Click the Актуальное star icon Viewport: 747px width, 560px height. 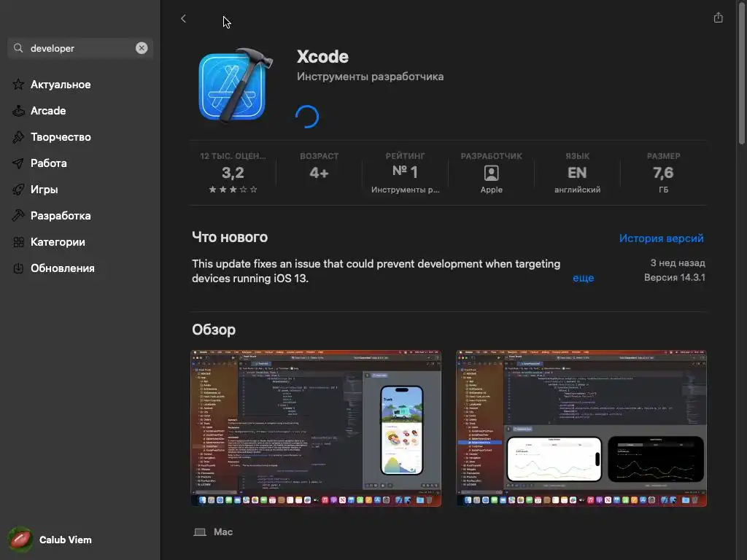pyautogui.click(x=18, y=85)
